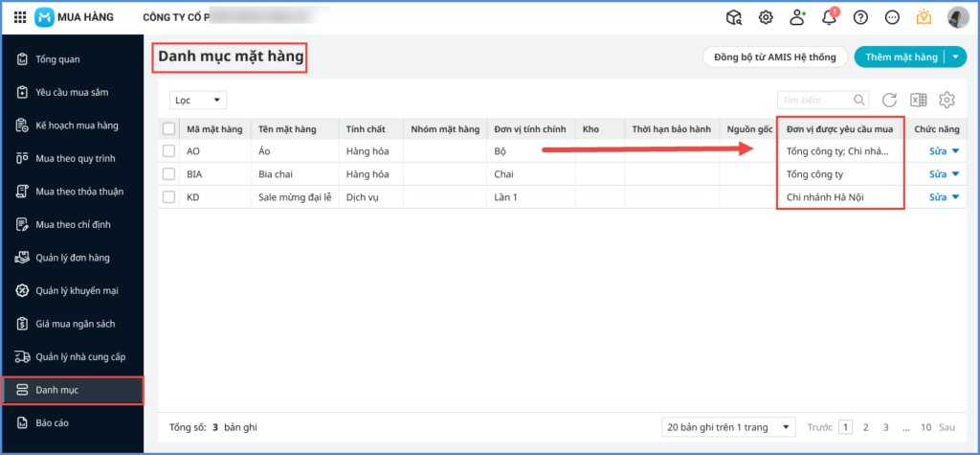Viewport: 980px width, 455px height.
Task: Go to page 2 in pagination
Action: click(865, 427)
